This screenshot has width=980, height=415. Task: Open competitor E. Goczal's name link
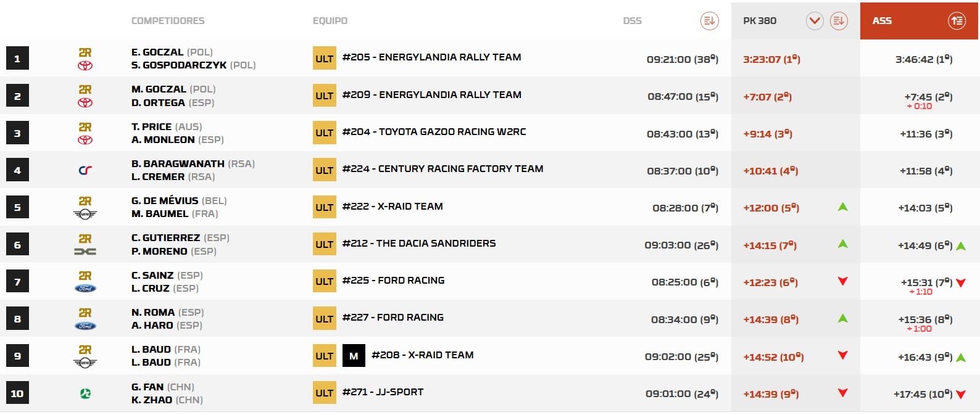157,52
